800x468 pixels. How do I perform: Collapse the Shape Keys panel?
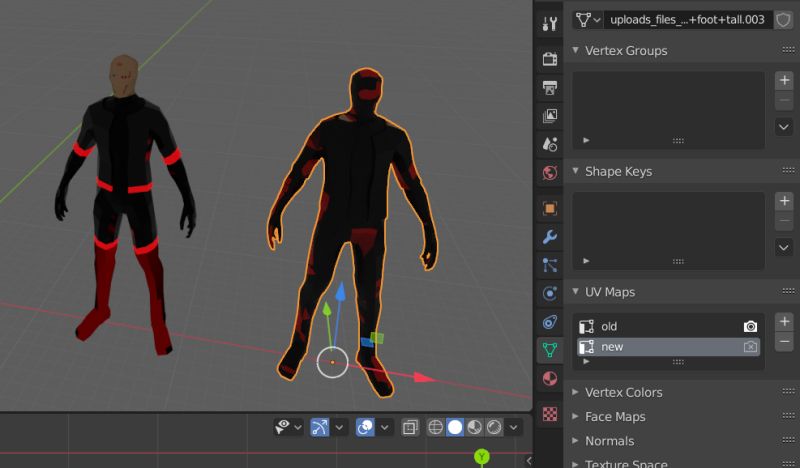coord(576,170)
